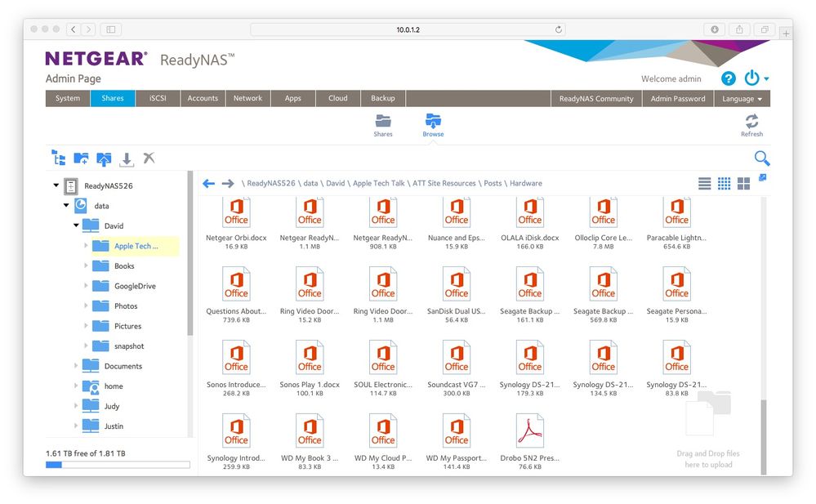Screen dimensions: 816x504
Task: Click the pop-out window icon
Action: [762, 177]
